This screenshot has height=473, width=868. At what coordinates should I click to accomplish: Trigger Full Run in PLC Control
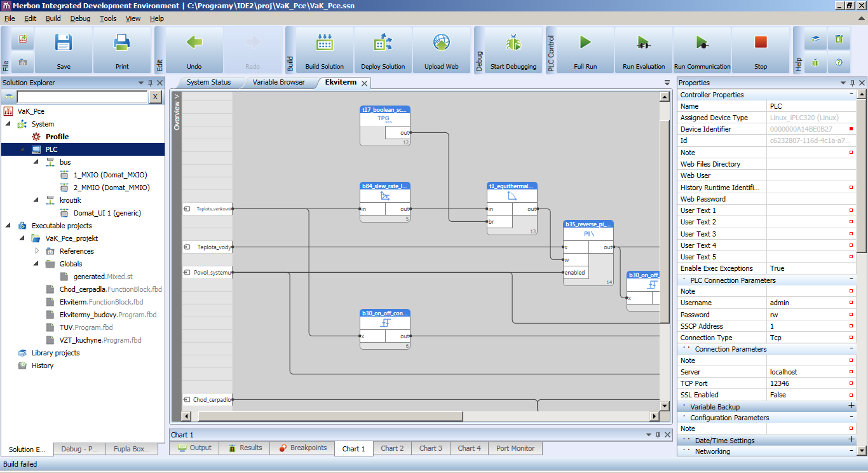point(584,50)
